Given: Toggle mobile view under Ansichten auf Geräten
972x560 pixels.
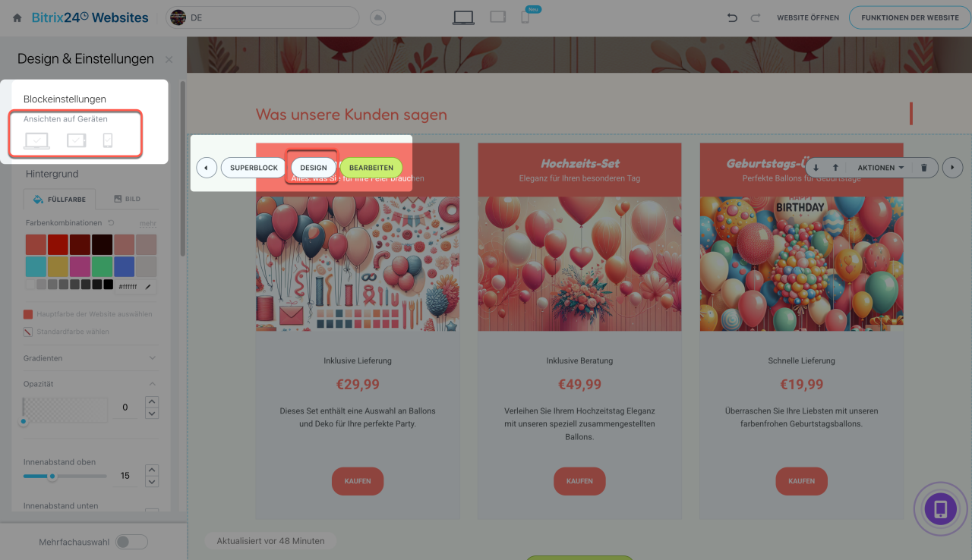Looking at the screenshot, I should (108, 140).
